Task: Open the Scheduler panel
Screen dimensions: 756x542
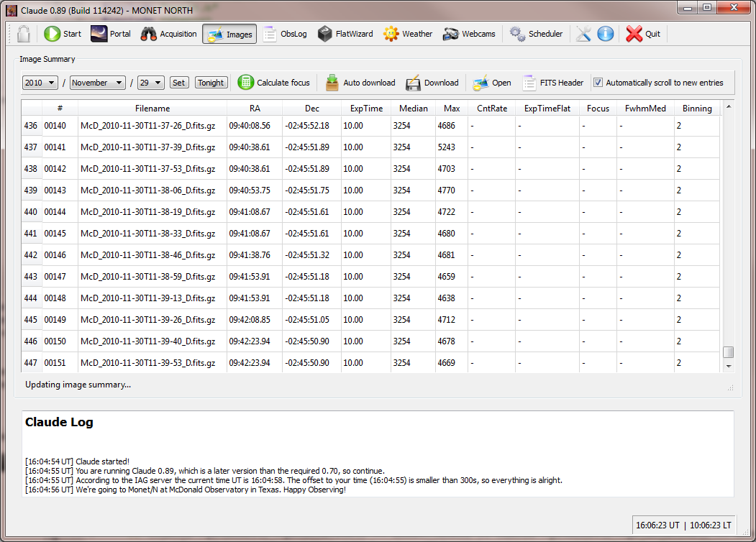Action: click(x=536, y=34)
